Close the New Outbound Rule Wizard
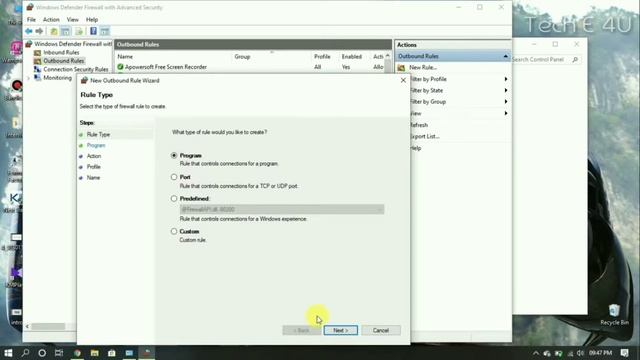This screenshot has width=640, height=360. [x=403, y=80]
